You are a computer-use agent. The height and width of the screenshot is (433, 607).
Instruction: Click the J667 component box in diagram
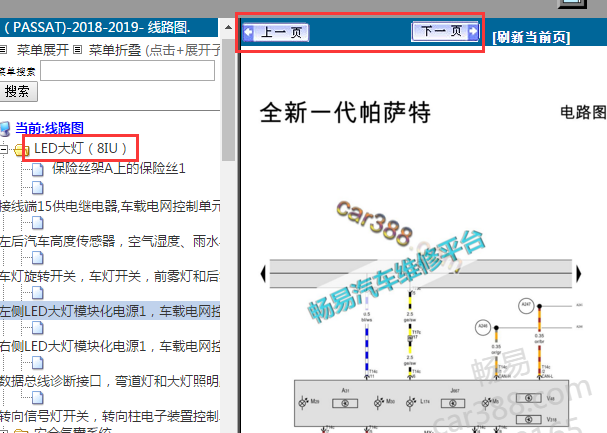pos(453,404)
